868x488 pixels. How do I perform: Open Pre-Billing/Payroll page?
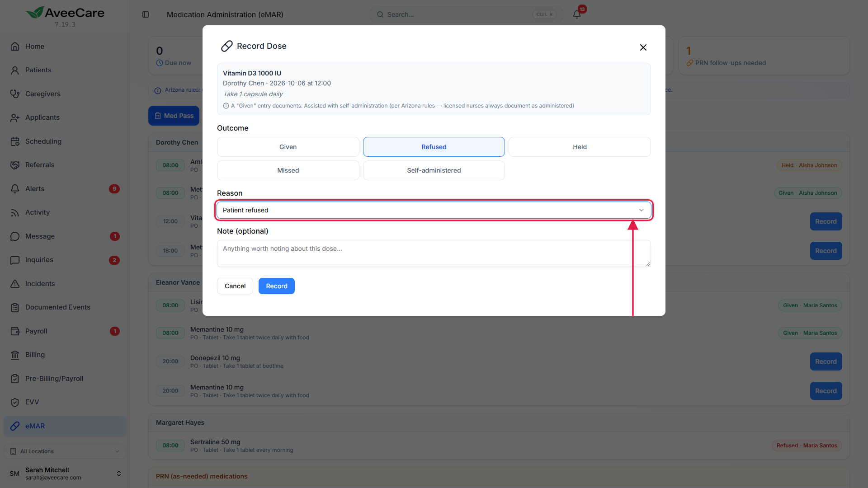point(65,379)
